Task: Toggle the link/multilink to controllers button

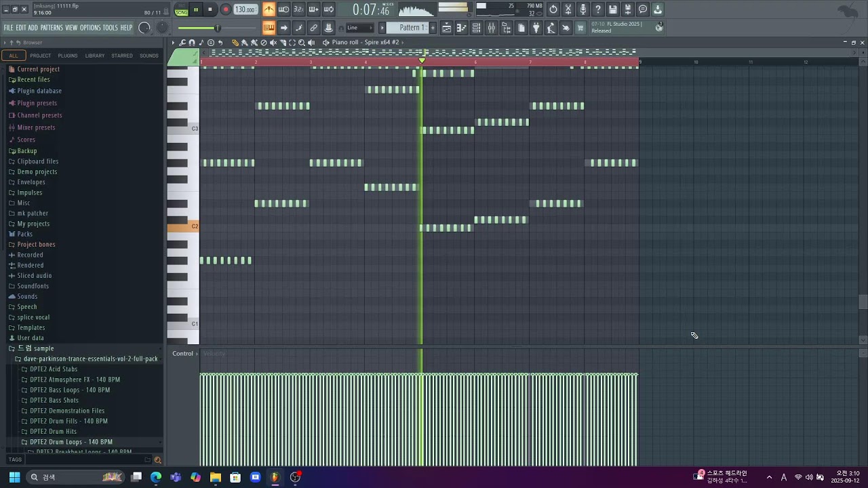Action: pyautogui.click(x=314, y=28)
